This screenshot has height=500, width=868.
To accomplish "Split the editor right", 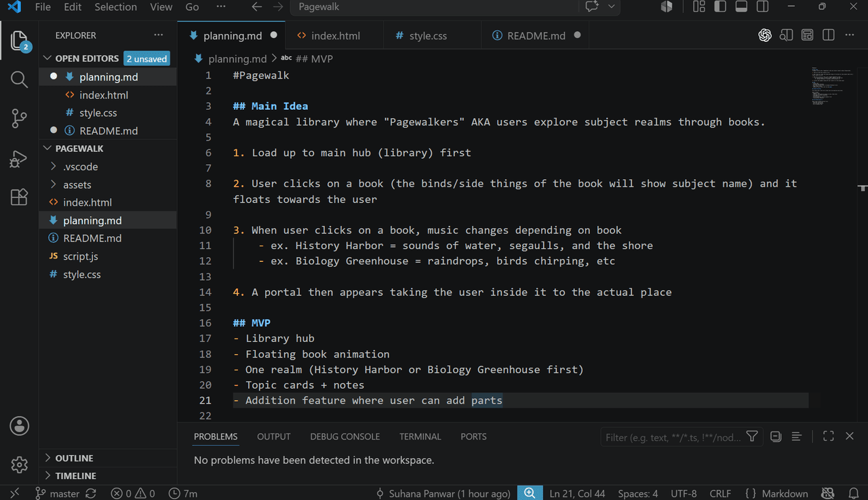I will [828, 35].
